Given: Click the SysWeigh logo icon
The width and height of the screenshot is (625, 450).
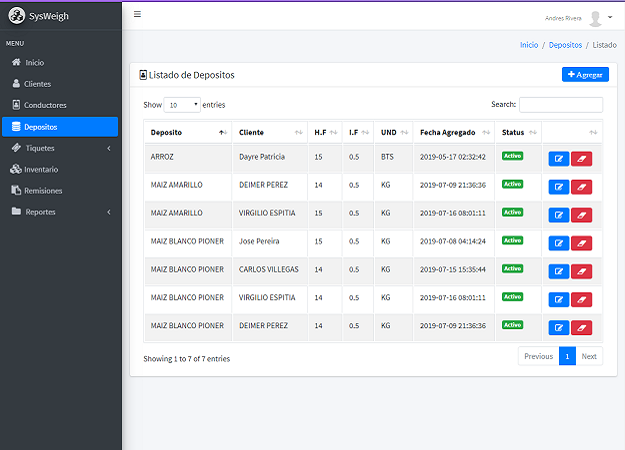Looking at the screenshot, I should point(15,16).
